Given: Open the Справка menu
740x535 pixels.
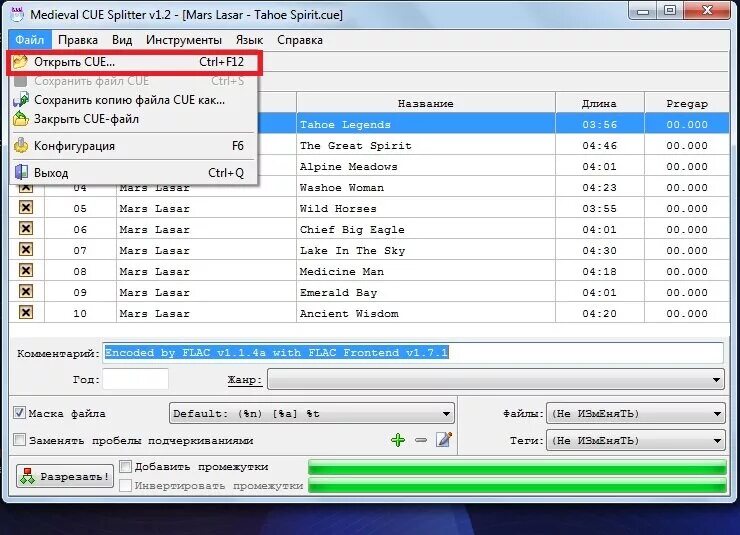Looking at the screenshot, I should [300, 40].
